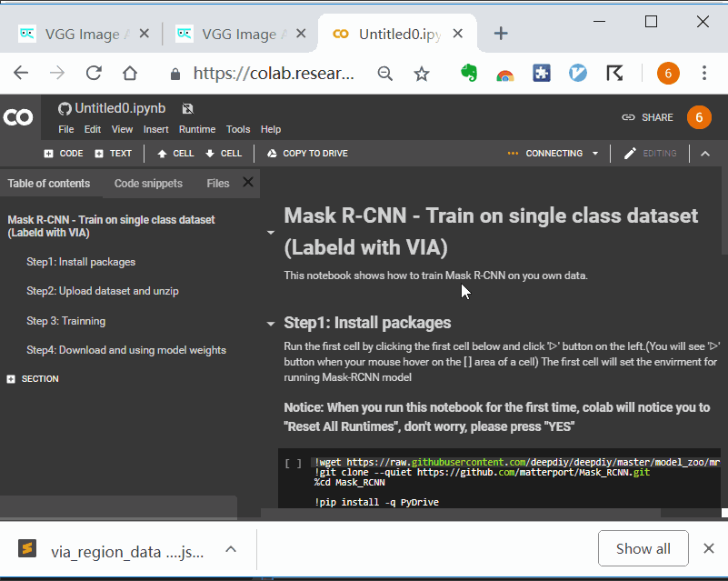Jump to Step1: Install packages in contents
The width and height of the screenshot is (728, 581).
pos(81,262)
